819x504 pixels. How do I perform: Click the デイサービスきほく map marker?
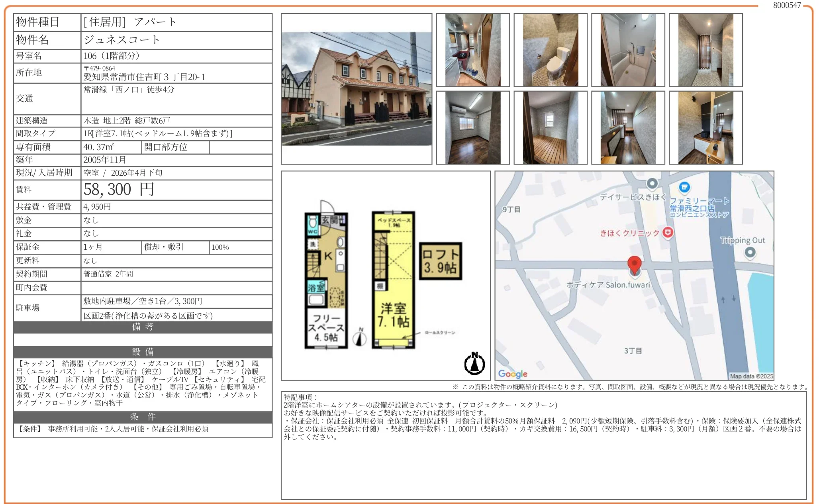(x=652, y=183)
